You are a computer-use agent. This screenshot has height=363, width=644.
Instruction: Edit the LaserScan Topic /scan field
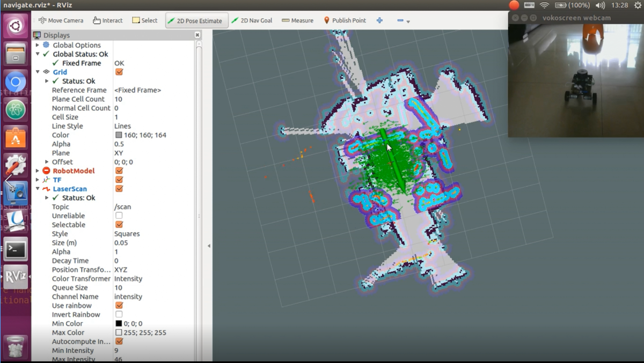coord(154,207)
